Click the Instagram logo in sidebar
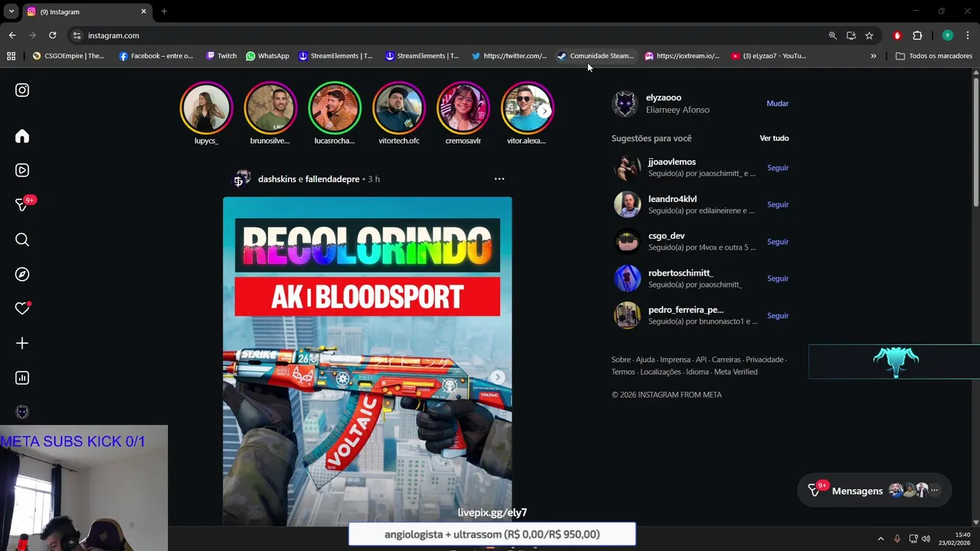This screenshot has height=551, width=980. coord(22,90)
